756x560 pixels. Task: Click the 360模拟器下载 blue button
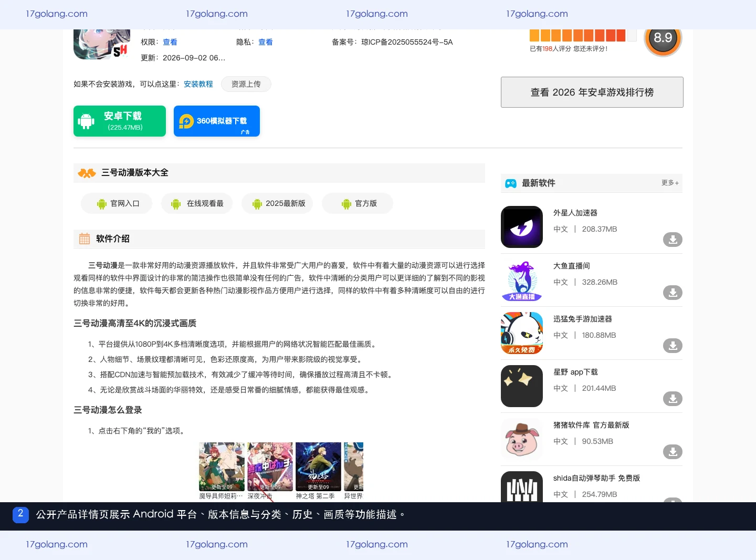tap(217, 121)
